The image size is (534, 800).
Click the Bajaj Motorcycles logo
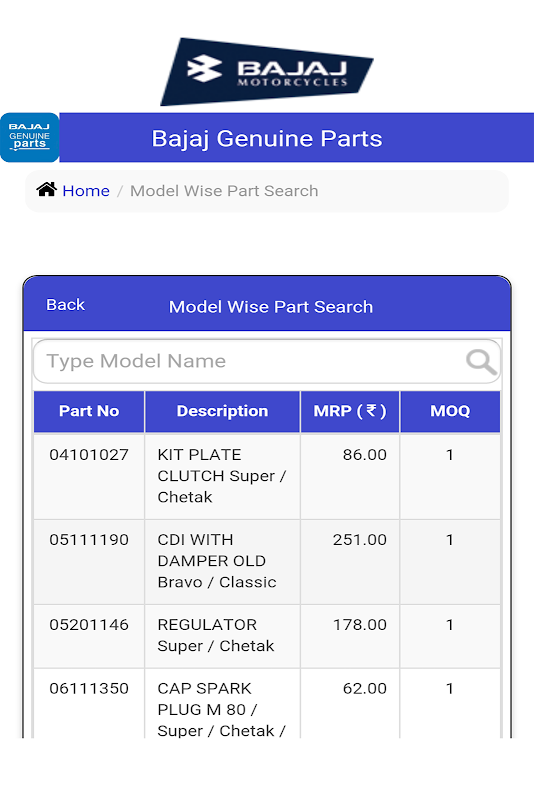pyautogui.click(x=267, y=71)
